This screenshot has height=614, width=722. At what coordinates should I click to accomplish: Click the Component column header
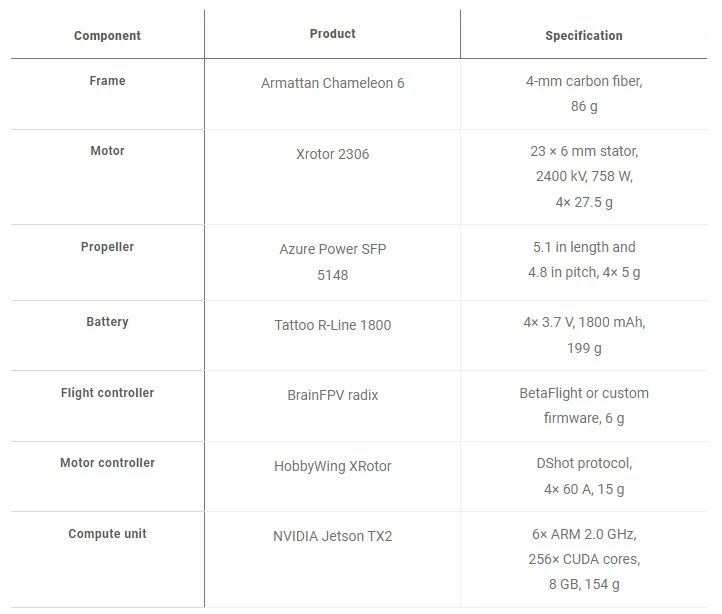click(107, 36)
